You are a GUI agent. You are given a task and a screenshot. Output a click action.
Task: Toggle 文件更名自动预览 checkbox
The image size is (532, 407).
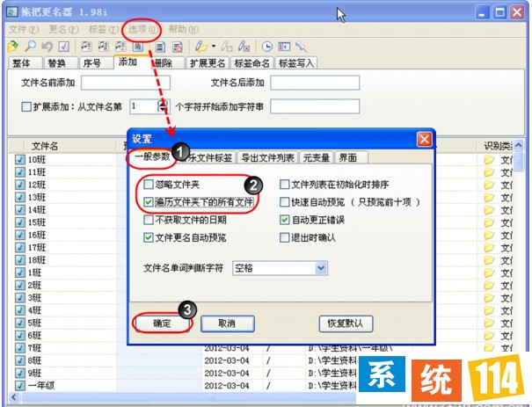[x=149, y=237]
